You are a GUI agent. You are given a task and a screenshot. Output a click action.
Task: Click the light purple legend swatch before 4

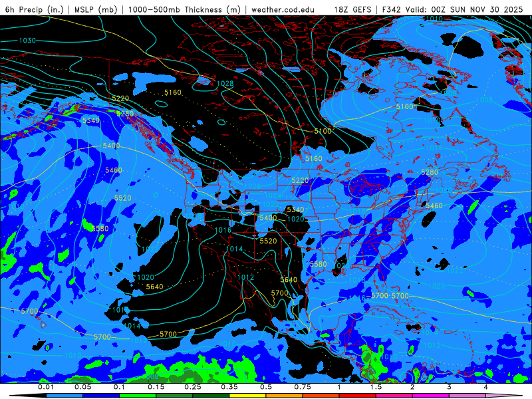[467, 396]
